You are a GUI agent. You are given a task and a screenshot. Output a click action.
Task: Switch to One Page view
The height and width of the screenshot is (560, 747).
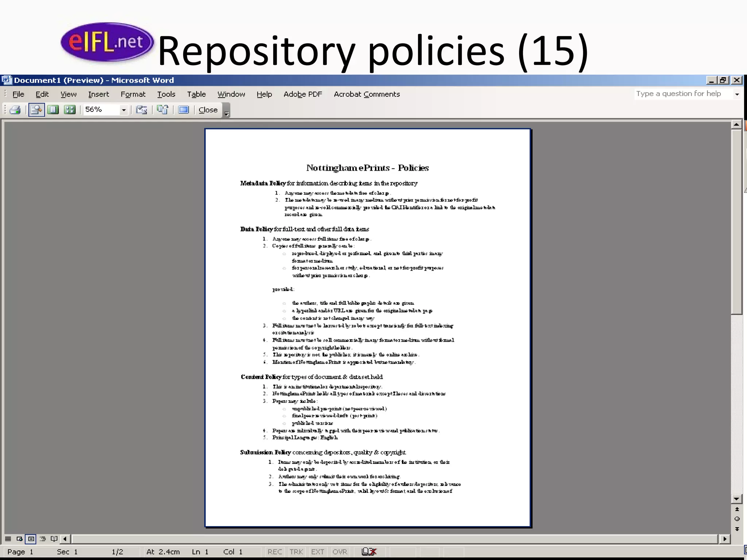click(53, 110)
